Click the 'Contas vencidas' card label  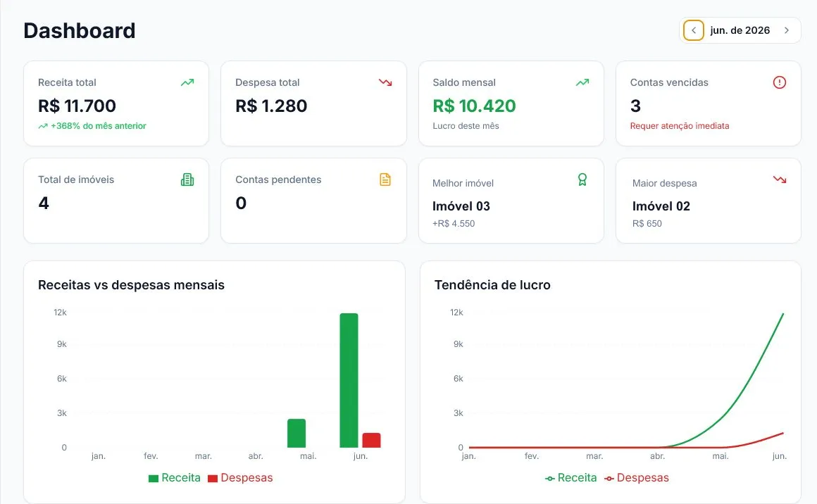669,82
